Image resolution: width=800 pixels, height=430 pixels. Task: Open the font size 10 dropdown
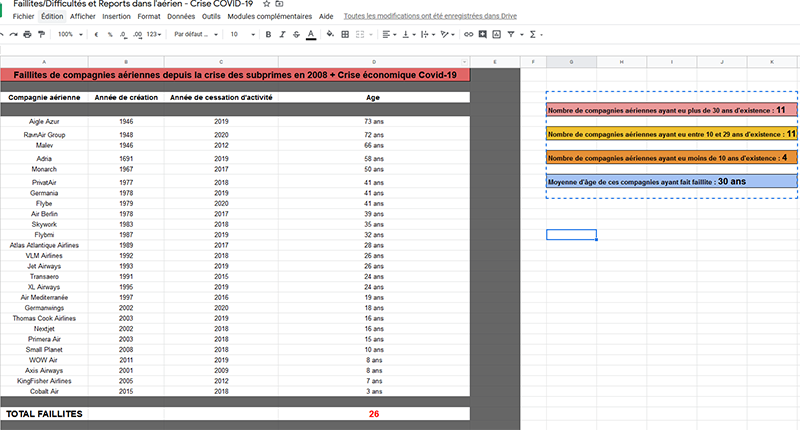242,34
